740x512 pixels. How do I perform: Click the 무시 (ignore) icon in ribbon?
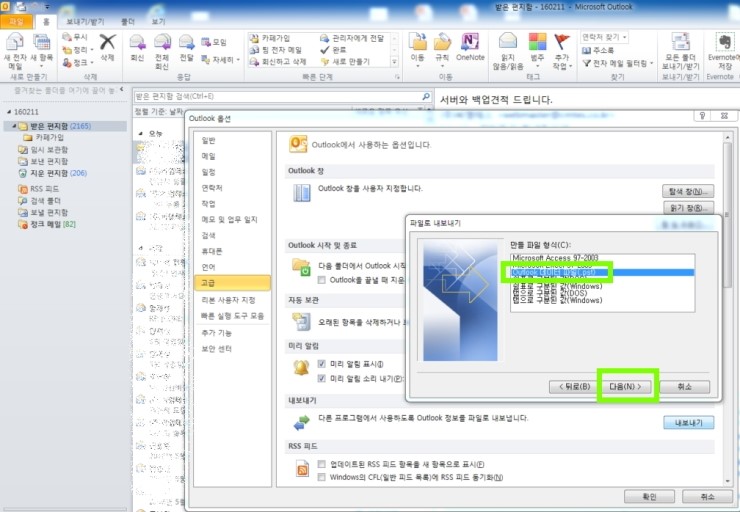pyautogui.click(x=67, y=37)
